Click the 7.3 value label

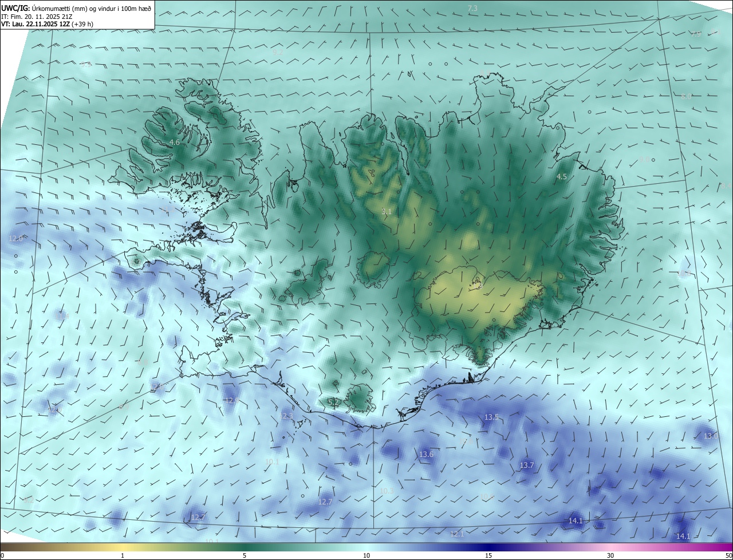tap(472, 8)
